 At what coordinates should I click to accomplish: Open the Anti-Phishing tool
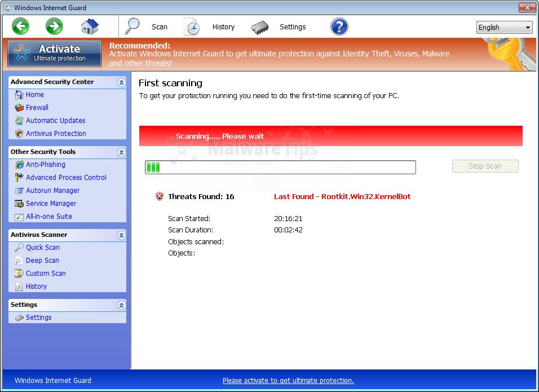coord(42,164)
